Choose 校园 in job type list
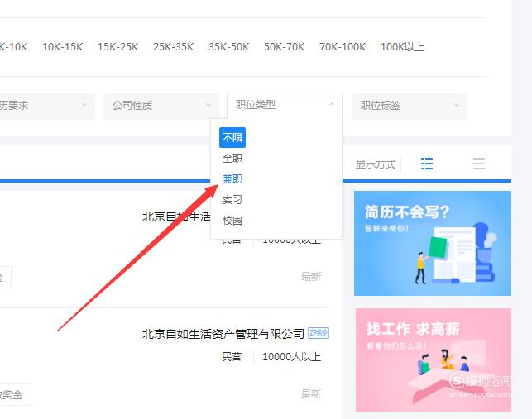 coord(232,221)
